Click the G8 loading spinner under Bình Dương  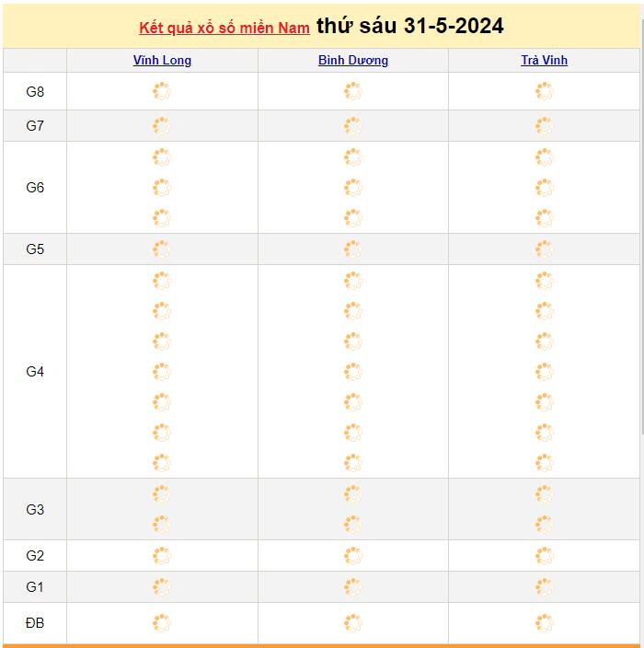click(x=353, y=91)
